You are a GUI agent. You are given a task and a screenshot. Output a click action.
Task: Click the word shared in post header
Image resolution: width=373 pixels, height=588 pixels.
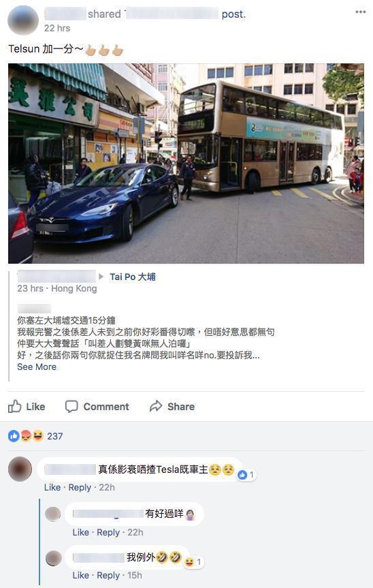pos(104,14)
